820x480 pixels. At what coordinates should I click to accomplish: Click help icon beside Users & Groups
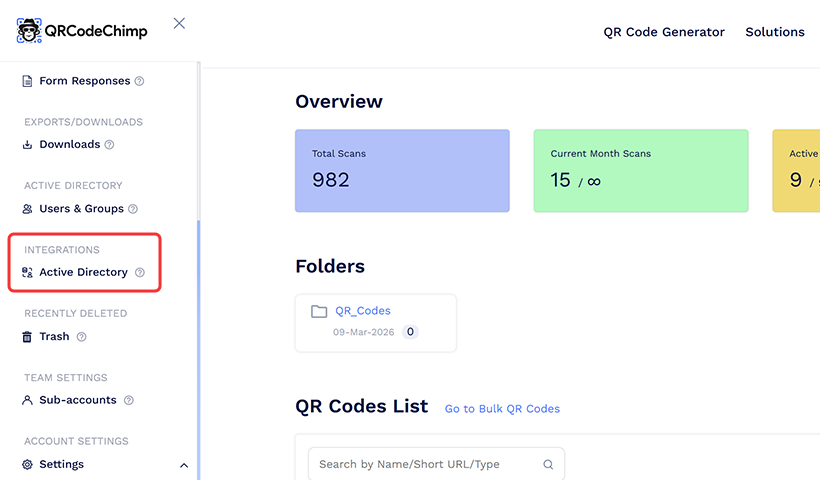click(133, 209)
